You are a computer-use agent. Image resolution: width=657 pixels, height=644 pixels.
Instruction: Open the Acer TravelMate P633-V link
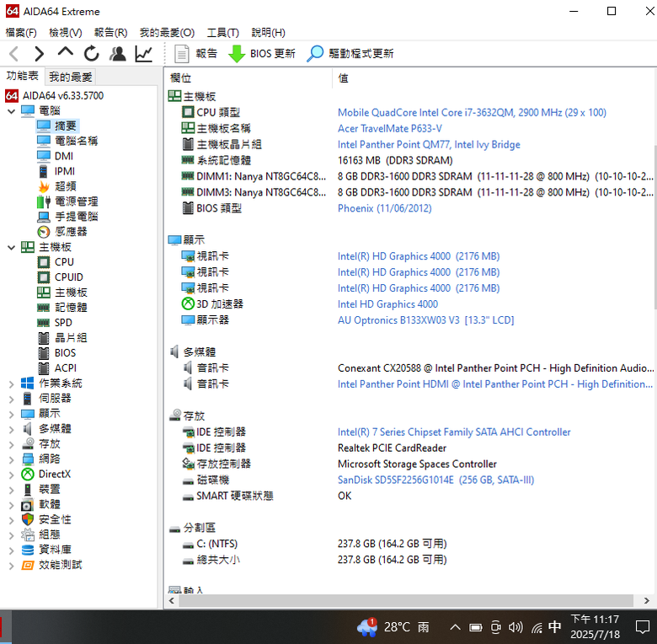(x=390, y=128)
